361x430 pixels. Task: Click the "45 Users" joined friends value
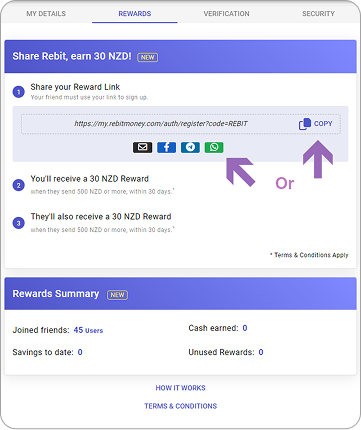tap(88, 330)
